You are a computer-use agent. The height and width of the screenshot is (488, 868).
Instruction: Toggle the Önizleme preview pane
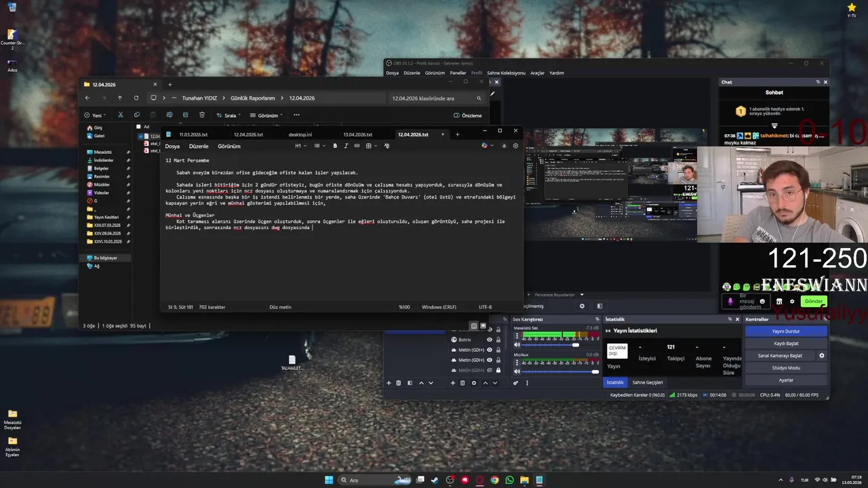468,115
